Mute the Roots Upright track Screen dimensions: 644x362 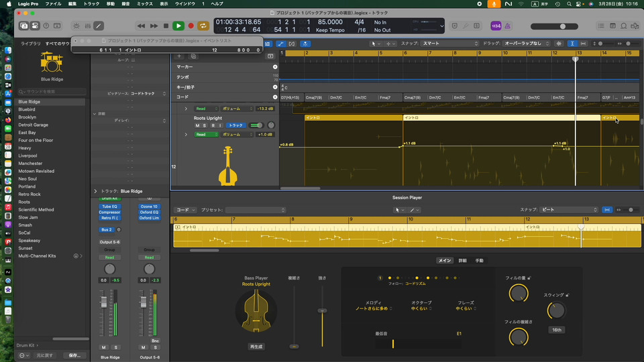(197, 125)
